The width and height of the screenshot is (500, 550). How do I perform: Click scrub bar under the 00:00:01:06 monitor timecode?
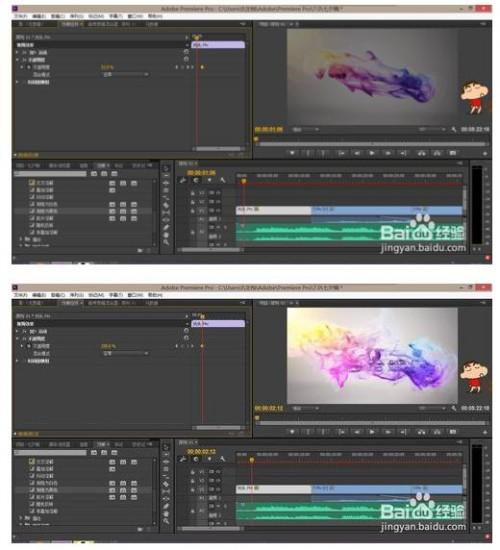coord(372,144)
